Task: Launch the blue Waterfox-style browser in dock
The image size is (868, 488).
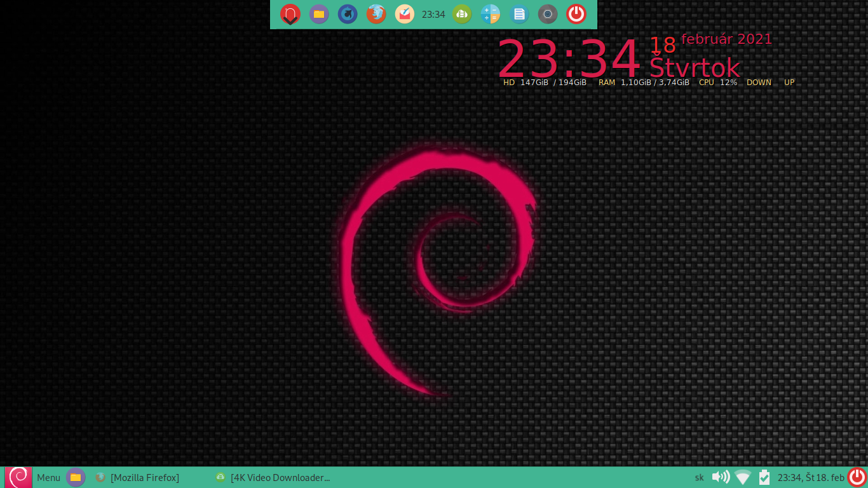Action: [x=348, y=14]
